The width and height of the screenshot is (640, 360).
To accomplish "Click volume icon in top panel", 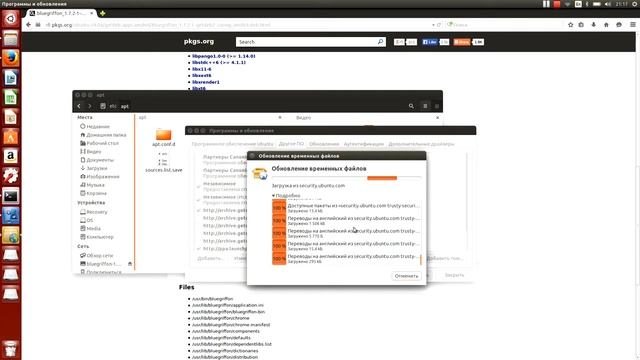I will pos(608,4).
